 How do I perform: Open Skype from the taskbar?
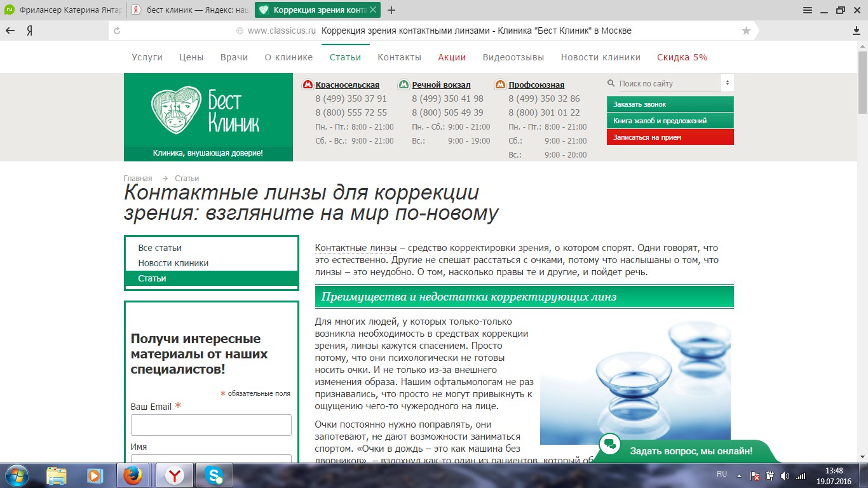click(214, 475)
